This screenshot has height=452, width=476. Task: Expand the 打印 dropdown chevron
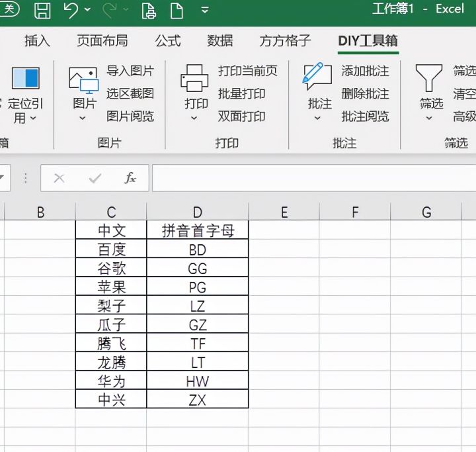coord(194,118)
